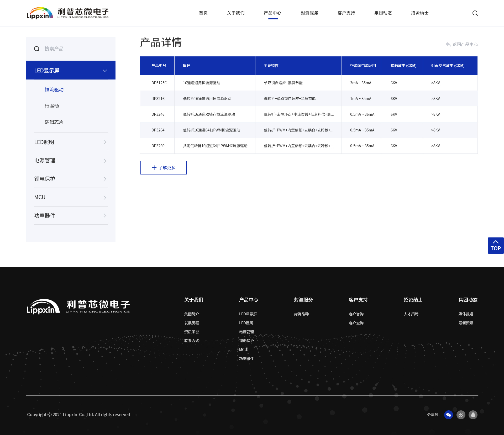This screenshot has width=504, height=435.
Task: Expand the 功率器件 category
Action: 105,215
